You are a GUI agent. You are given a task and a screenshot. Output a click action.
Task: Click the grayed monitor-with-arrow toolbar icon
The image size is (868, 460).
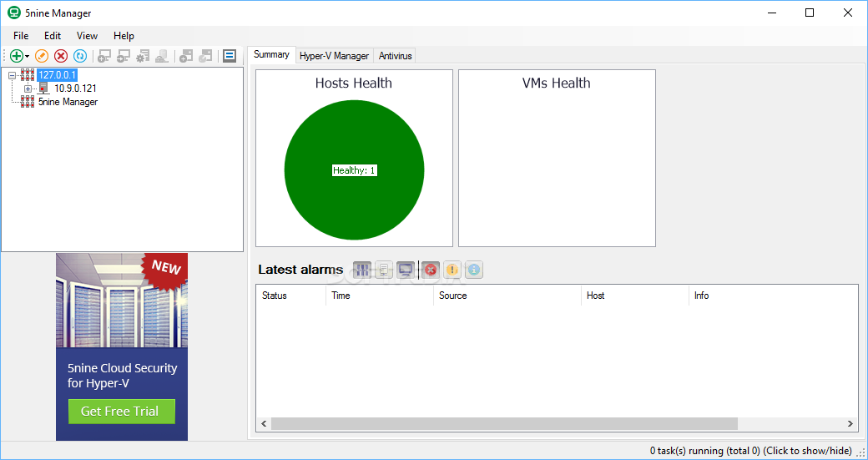coord(124,56)
